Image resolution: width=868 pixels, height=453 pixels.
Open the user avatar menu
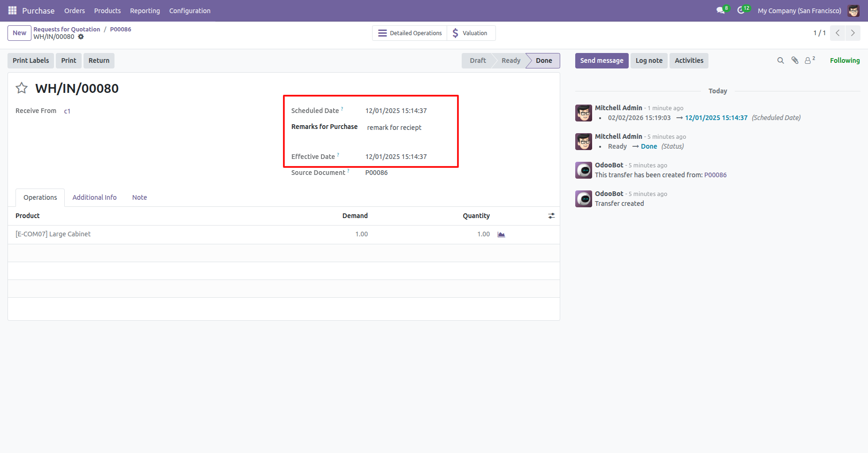coord(853,10)
